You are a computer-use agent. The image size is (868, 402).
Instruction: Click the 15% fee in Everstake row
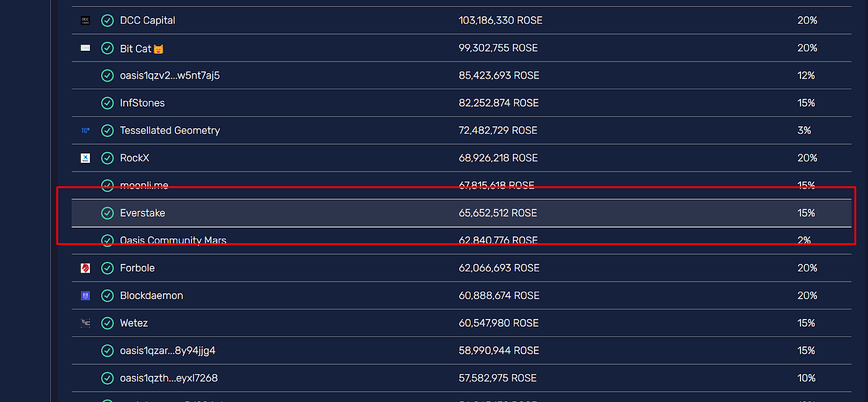pos(806,213)
